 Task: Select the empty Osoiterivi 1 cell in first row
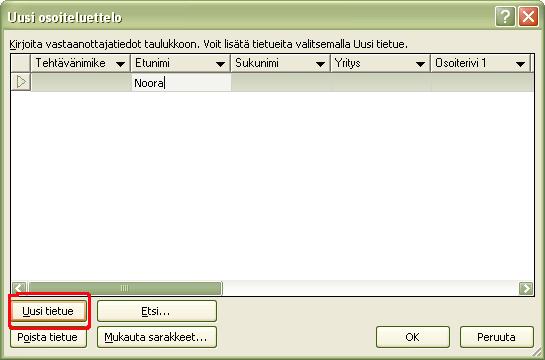(x=481, y=83)
